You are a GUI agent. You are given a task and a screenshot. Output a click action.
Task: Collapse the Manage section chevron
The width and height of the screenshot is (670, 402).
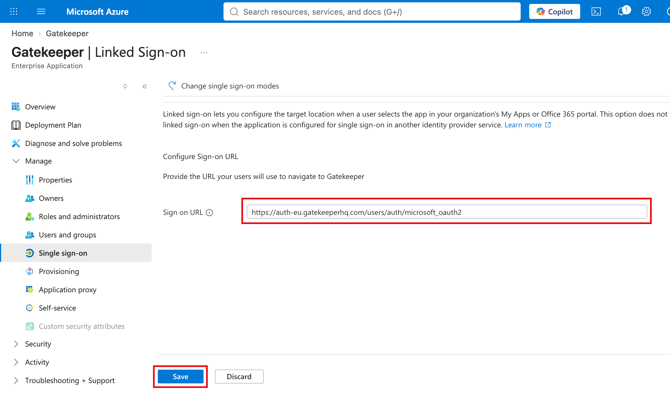click(16, 161)
